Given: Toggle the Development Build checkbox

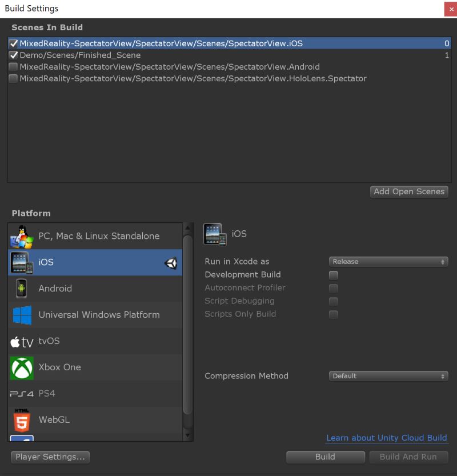Looking at the screenshot, I should 333,275.
